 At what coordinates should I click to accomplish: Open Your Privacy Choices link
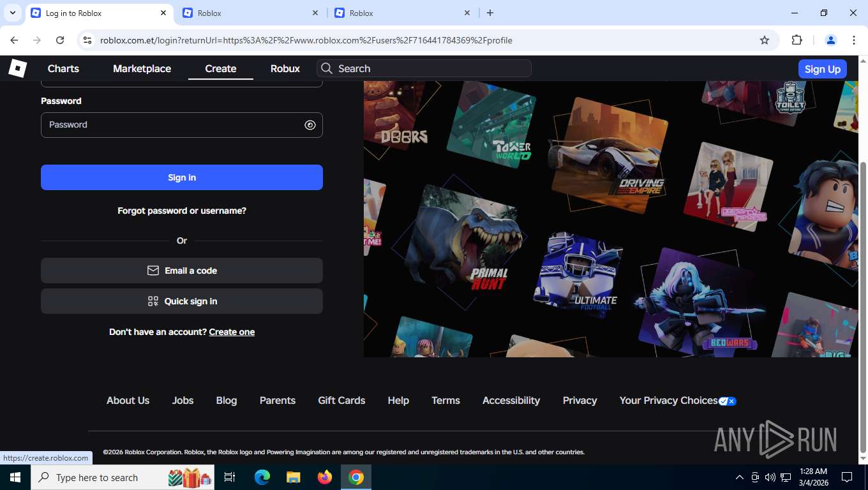pos(678,400)
